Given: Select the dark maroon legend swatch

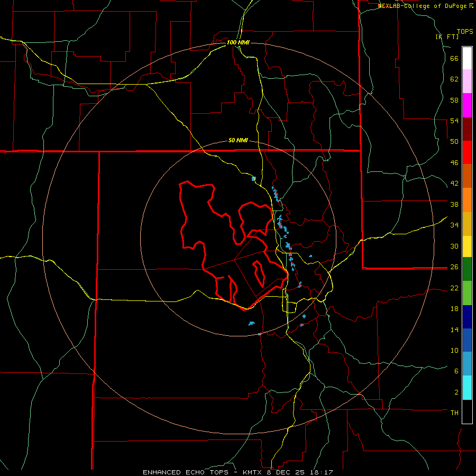Looking at the screenshot, I should (467, 129).
